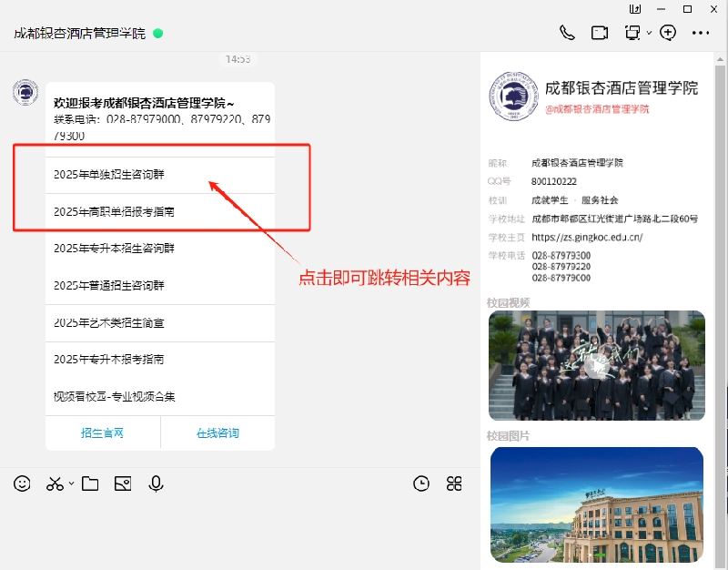728x570 pixels.
Task: Send a file via the folder icon
Action: 89,483
